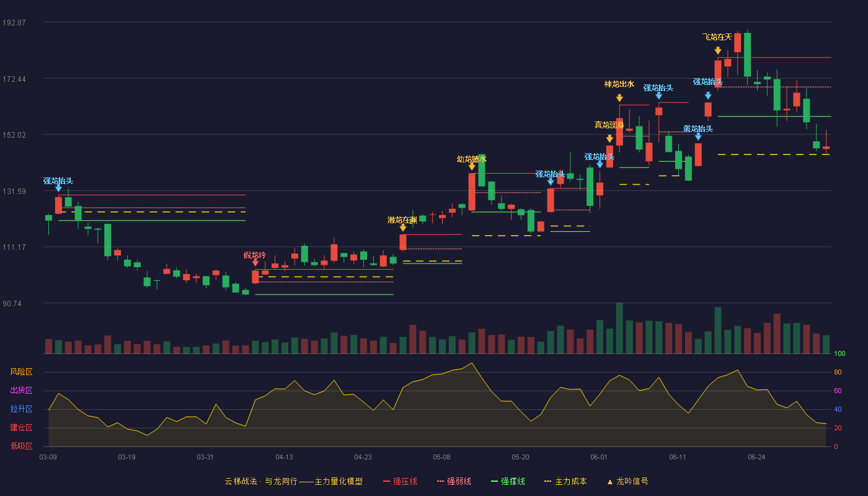
Task: Click the 03-19 date label
Action: tap(126, 457)
